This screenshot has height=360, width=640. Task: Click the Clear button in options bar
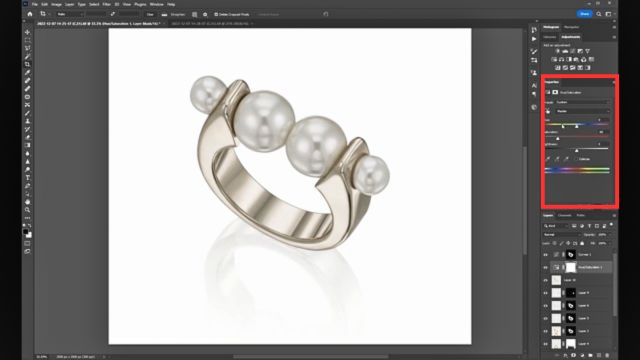(x=150, y=14)
